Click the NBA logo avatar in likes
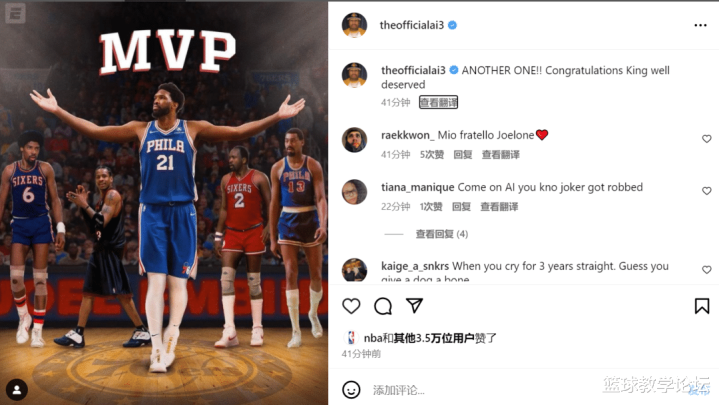The image size is (719, 405). 351,338
